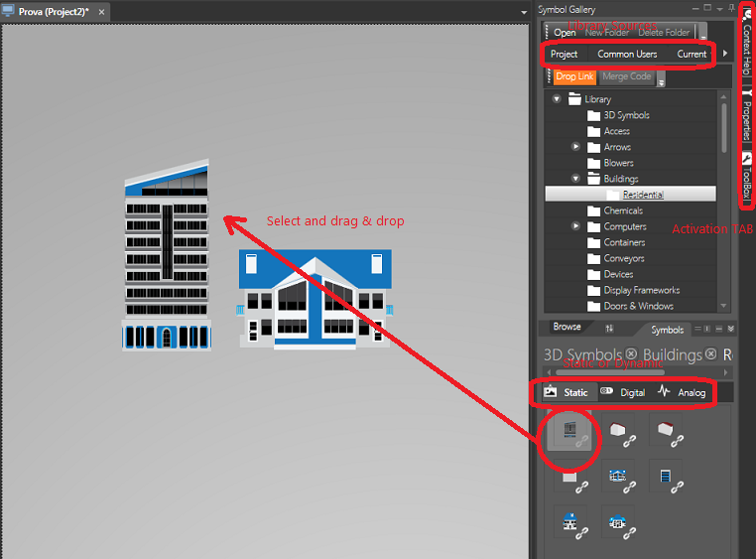The image size is (756, 559).
Task: Open the Symbol Gallery window options dropdown arrow
Action: click(719, 9)
